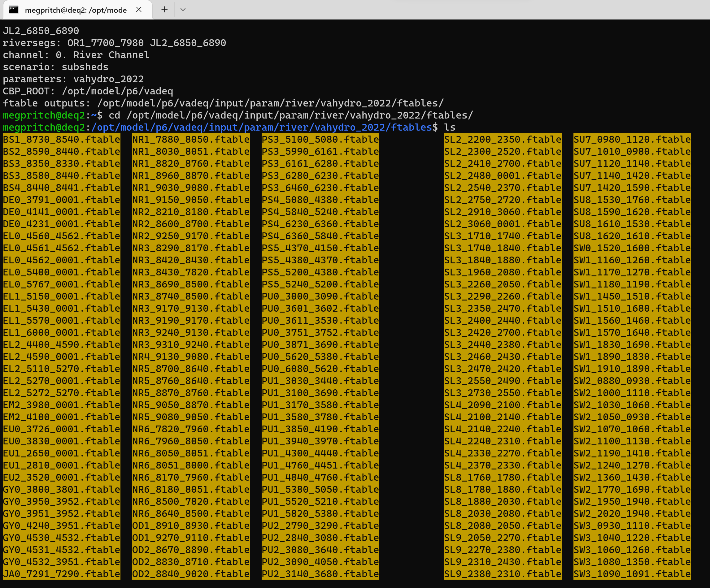Select the NR1_7880_8050.ftable filename

coord(190,139)
